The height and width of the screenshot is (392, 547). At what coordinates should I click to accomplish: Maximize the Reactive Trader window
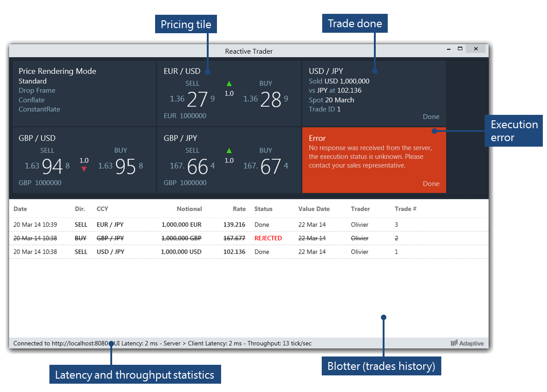coord(460,49)
